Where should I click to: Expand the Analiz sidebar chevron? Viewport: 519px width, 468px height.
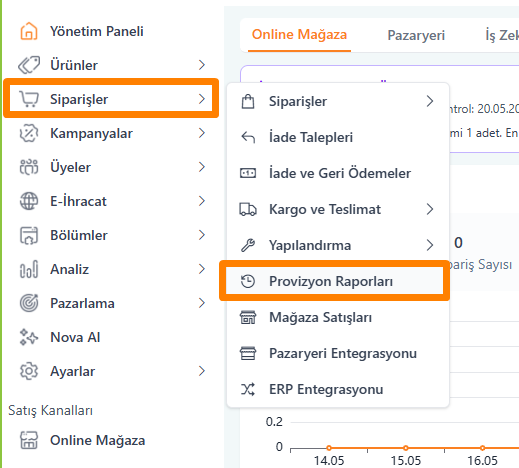click(x=201, y=269)
